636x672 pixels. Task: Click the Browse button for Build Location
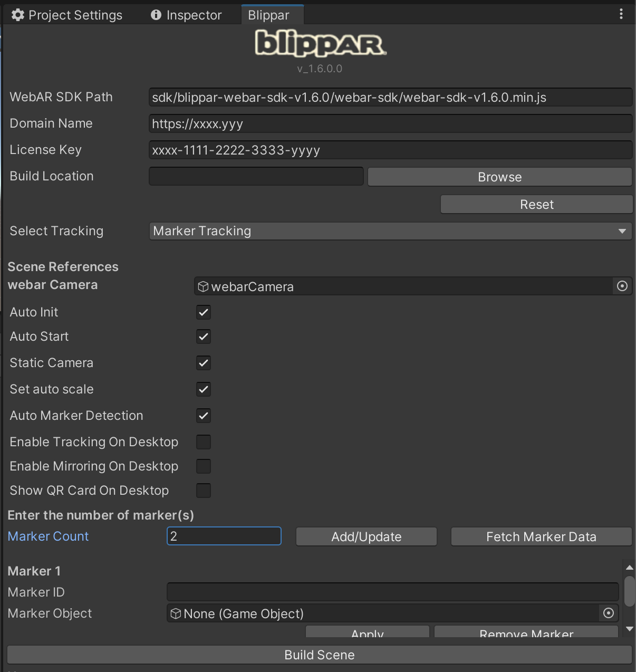[x=499, y=177]
